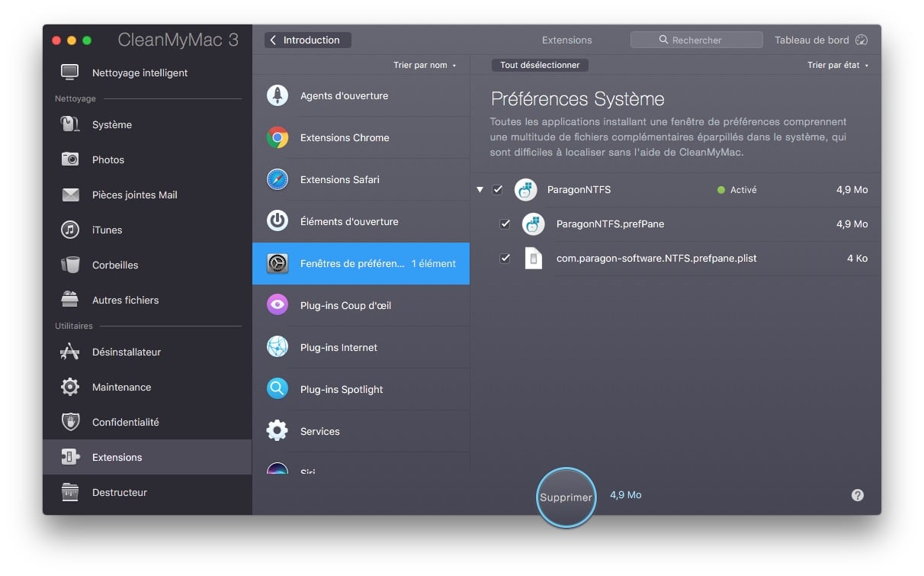This screenshot has height=576, width=924.
Task: Click the Extensions Chrome icon
Action: click(278, 137)
